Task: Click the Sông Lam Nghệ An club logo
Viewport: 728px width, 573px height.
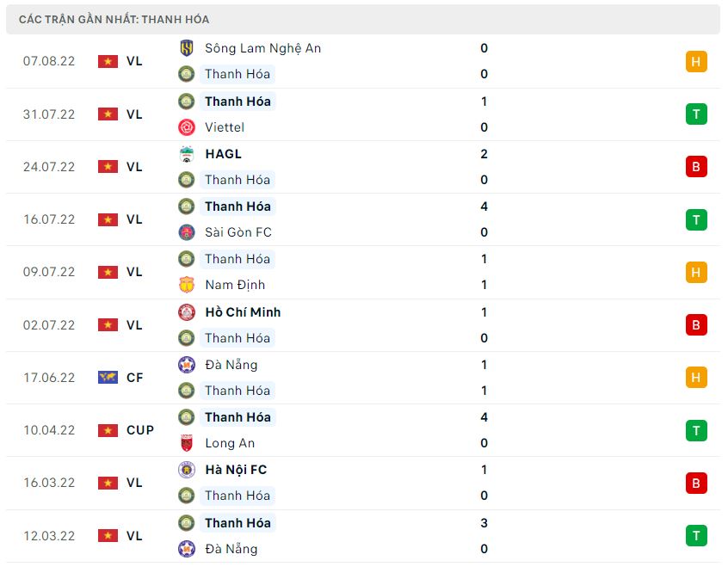Action: pos(186,48)
